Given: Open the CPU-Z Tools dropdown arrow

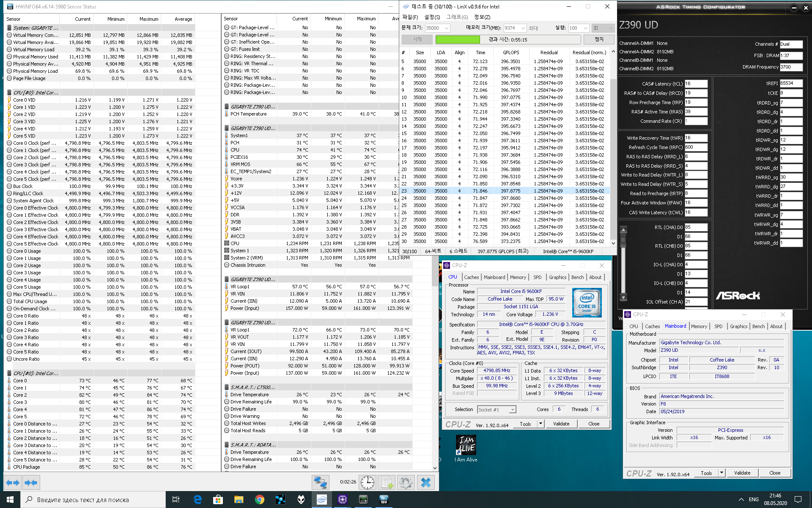Looking at the screenshot, I should [x=540, y=424].
